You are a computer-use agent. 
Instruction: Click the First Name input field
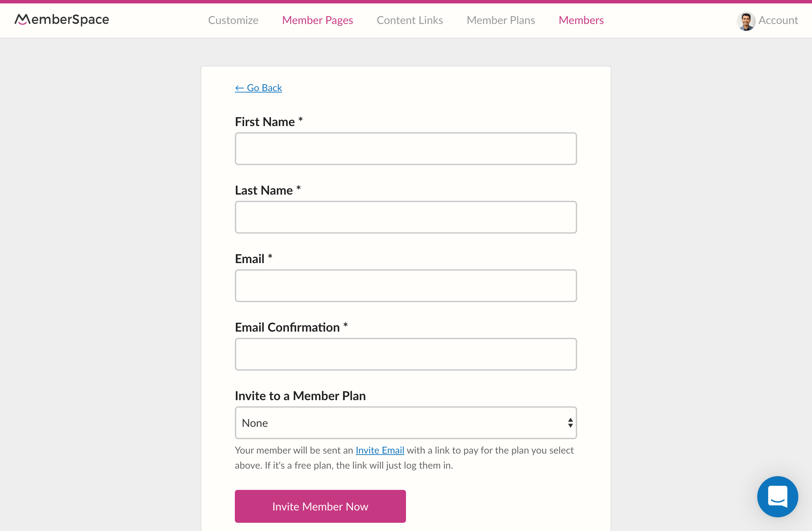coord(406,148)
